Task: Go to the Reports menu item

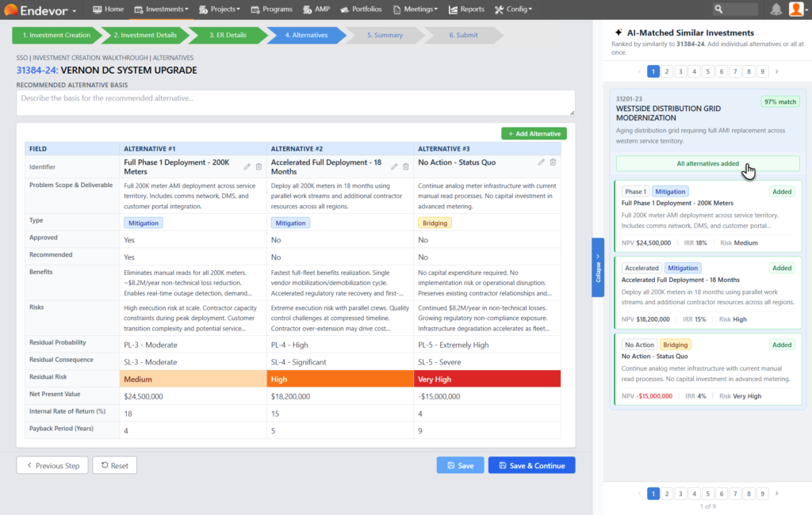Action: pos(466,10)
